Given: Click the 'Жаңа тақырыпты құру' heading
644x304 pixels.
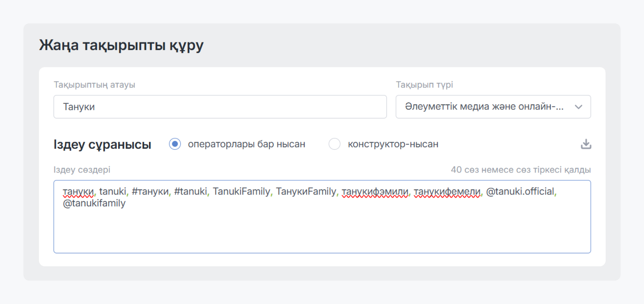Looking at the screenshot, I should 121,45.
